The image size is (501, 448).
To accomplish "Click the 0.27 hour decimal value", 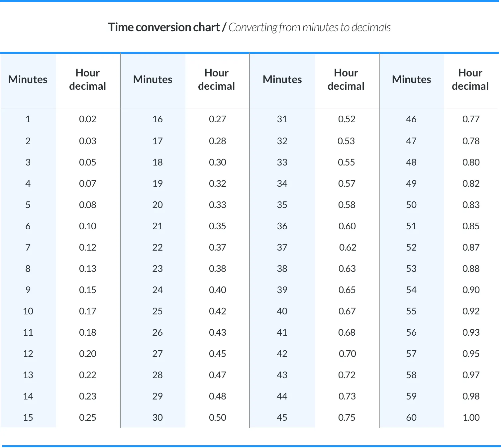I will tap(218, 119).
